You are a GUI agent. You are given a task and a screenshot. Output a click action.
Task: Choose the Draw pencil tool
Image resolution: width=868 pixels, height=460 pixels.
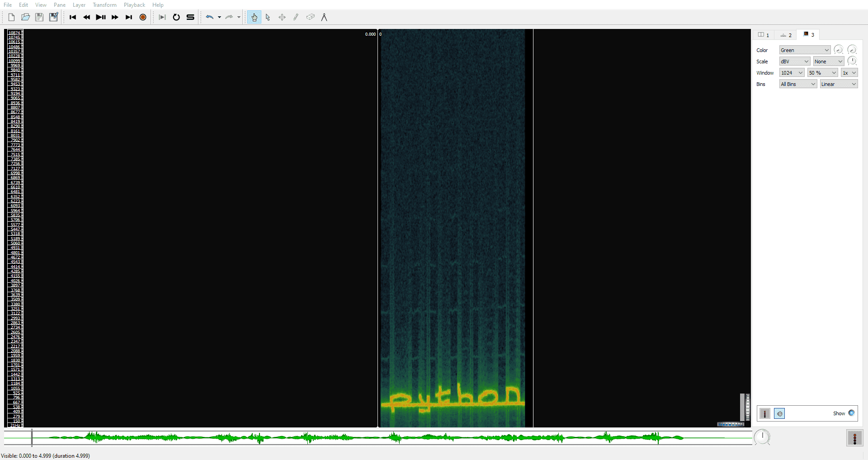coord(296,17)
